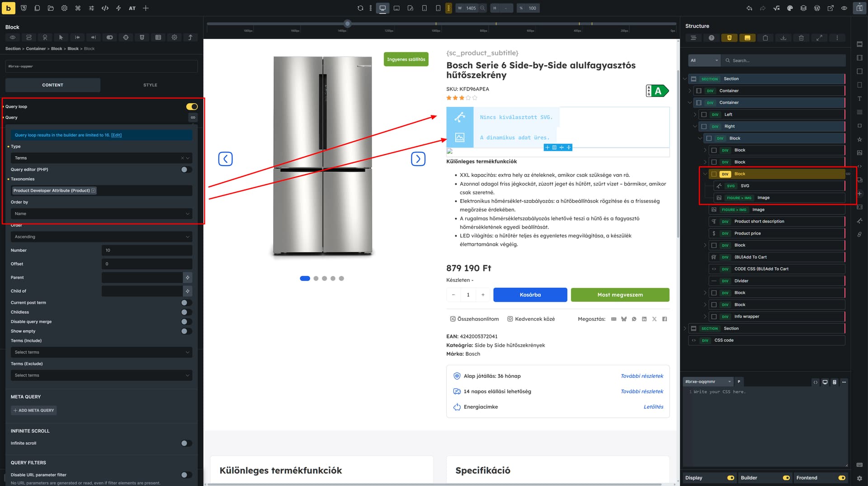
Task: Enable the Current post term toggle
Action: point(186,303)
